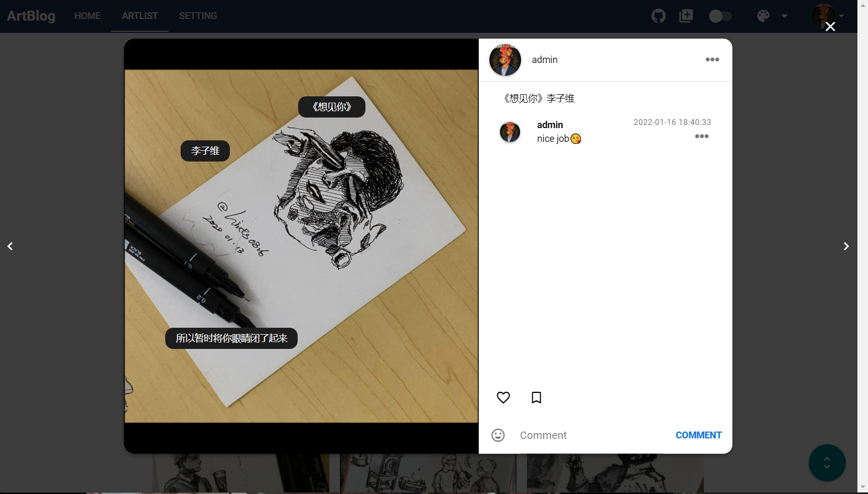
Task: Click the add new artwork icon
Action: [x=686, y=16]
